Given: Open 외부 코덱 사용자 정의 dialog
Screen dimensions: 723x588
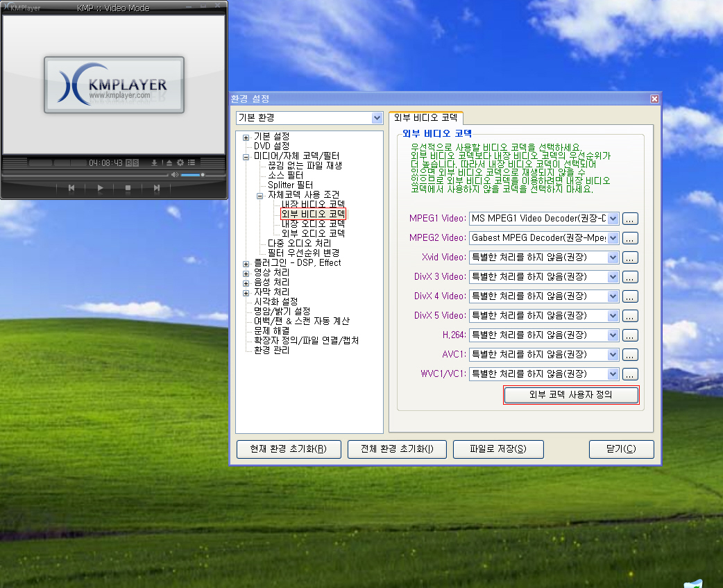Looking at the screenshot, I should click(571, 395).
